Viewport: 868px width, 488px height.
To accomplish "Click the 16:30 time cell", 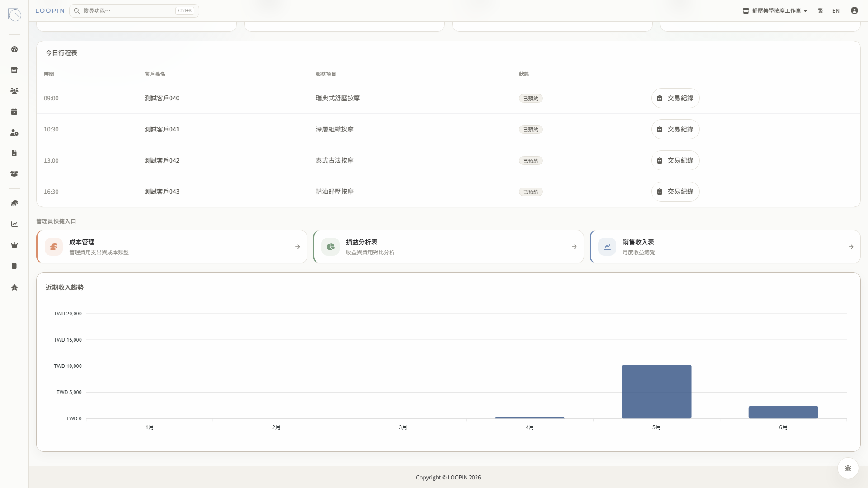I will tap(51, 192).
